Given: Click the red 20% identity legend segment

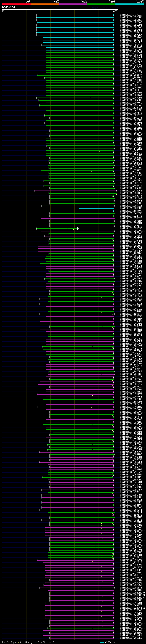Looking at the screenshot, I should [16, 4].
